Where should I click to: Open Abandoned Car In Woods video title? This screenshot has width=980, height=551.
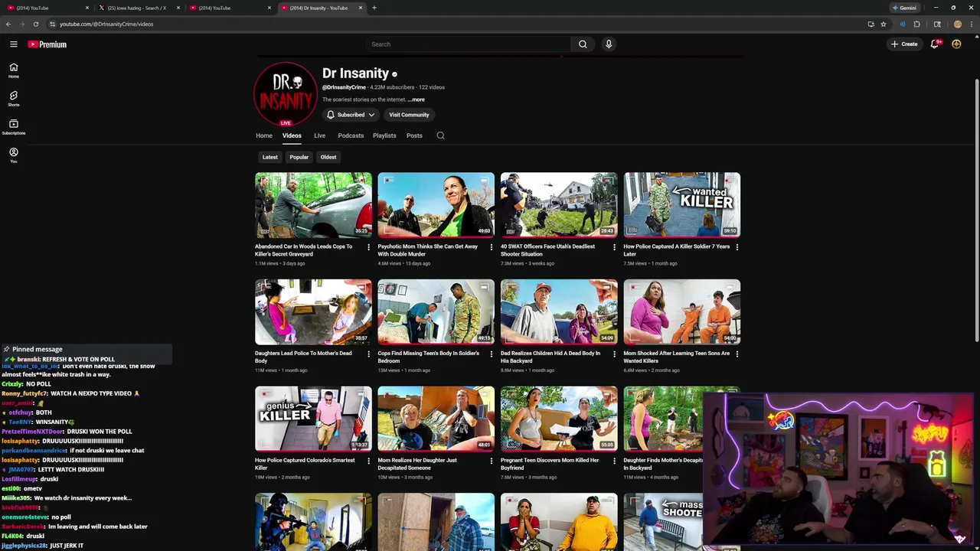click(304, 250)
